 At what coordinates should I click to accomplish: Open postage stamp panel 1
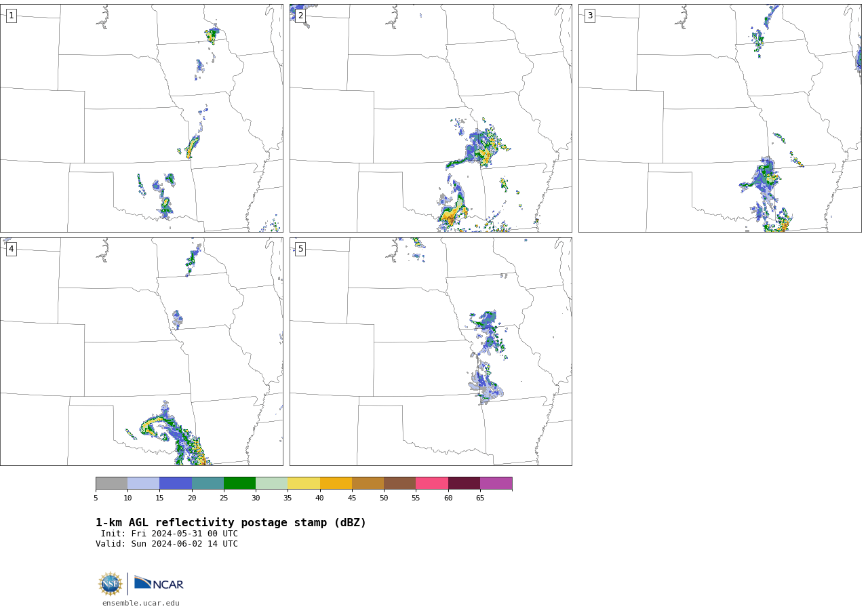coord(142,118)
